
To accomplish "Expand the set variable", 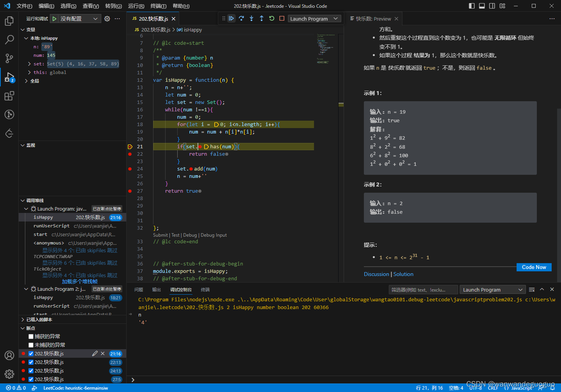I will click(x=29, y=64).
